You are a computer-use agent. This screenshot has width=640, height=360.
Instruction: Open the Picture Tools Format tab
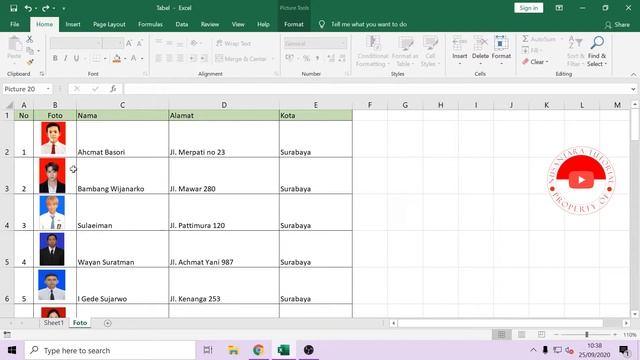pyautogui.click(x=294, y=24)
